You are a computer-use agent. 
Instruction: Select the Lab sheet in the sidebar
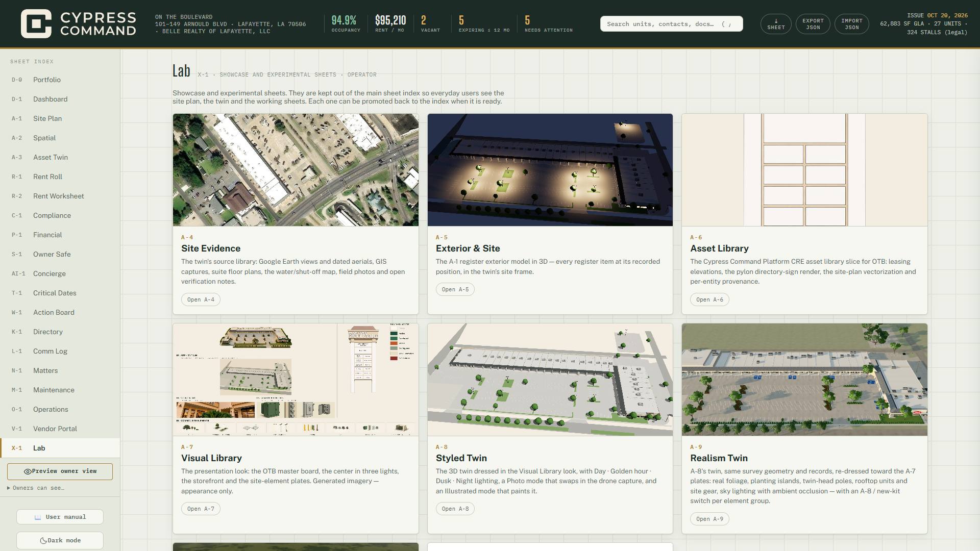(x=60, y=448)
